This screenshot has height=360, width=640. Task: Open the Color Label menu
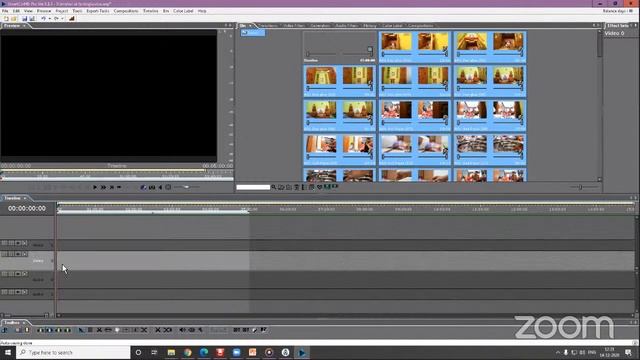pyautogui.click(x=183, y=11)
